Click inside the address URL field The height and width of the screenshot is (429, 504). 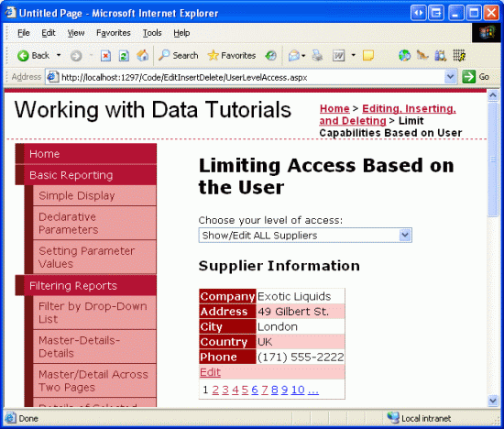click(x=252, y=78)
